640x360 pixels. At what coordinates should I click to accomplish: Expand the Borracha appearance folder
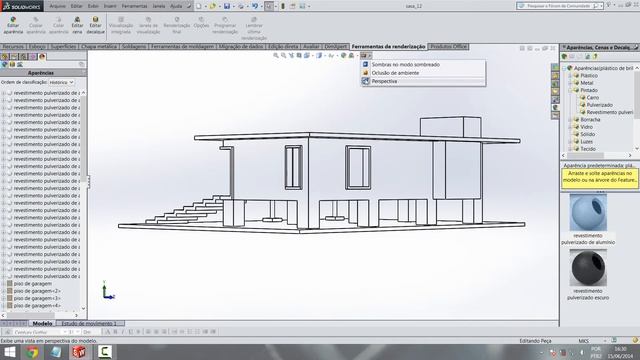click(x=570, y=120)
